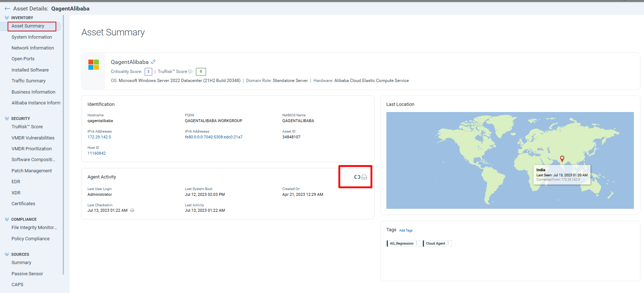Open Alibaba Instance Information

point(36,103)
